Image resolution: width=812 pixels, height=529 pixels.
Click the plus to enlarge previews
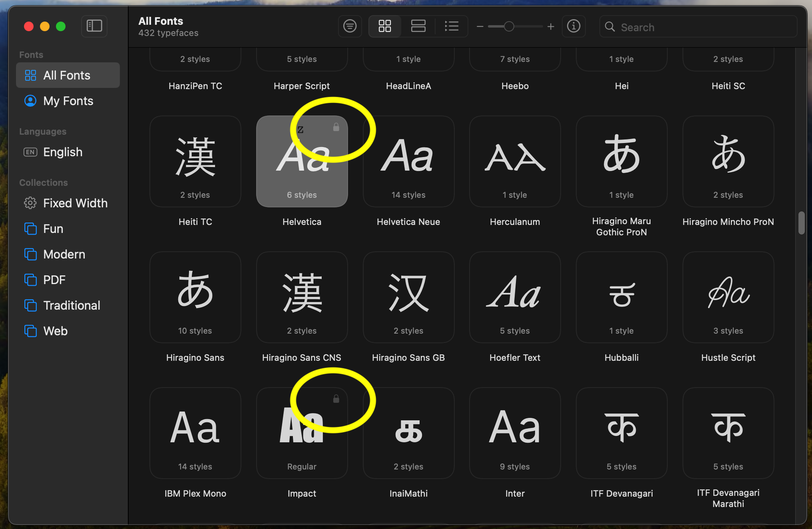pyautogui.click(x=551, y=27)
